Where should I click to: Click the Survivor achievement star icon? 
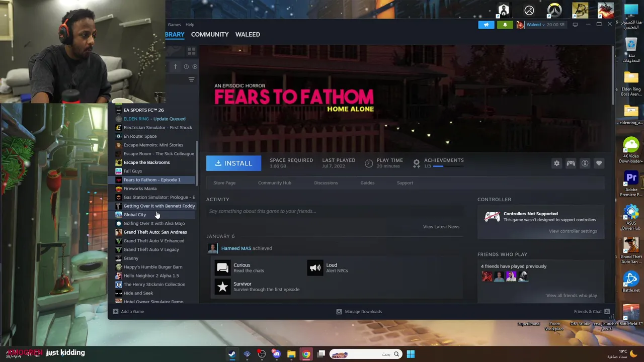tap(222, 287)
